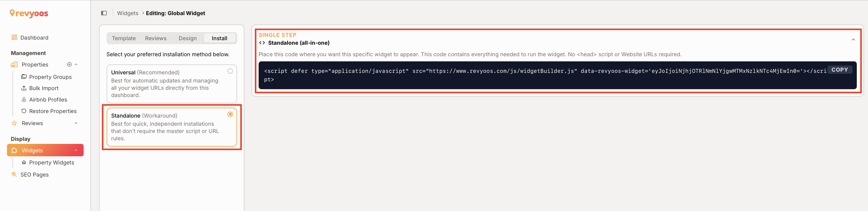Click the Reviews star icon
868x211 pixels.
[14, 123]
